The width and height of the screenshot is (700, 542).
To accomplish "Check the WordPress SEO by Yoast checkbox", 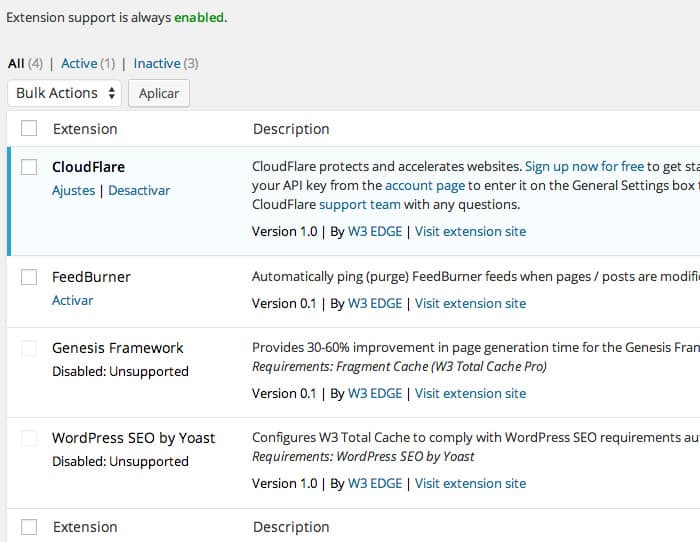I will point(29,438).
